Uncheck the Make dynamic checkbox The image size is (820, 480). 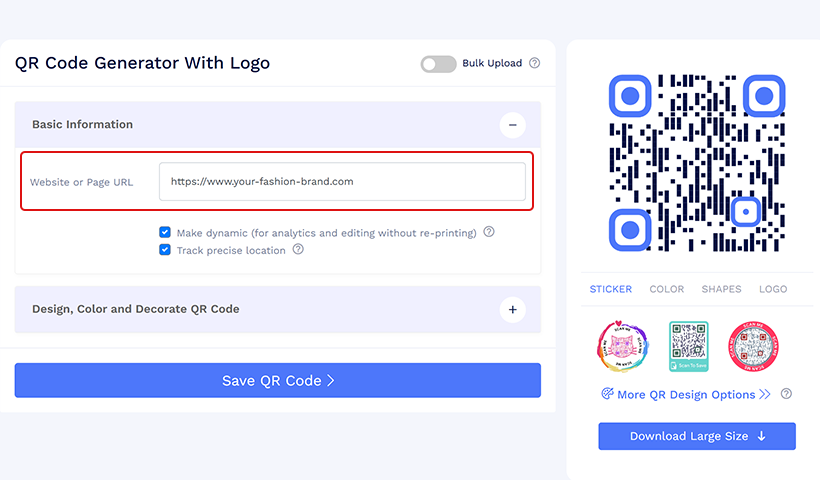[x=165, y=232]
